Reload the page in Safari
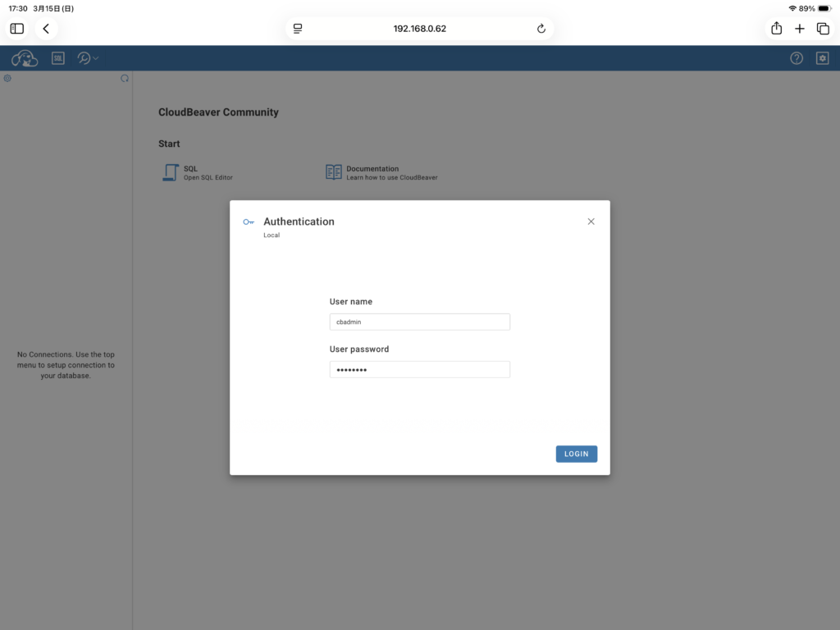The width and height of the screenshot is (840, 630). click(541, 29)
